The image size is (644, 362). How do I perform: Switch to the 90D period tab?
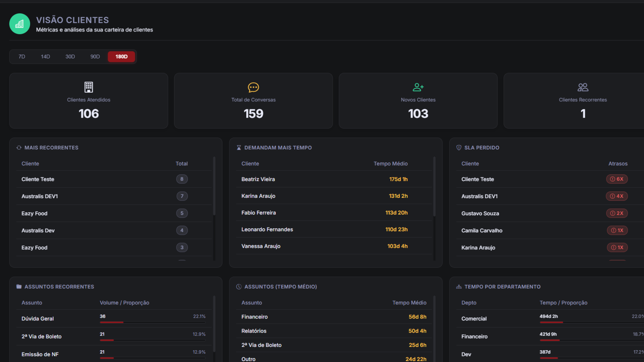(95, 57)
